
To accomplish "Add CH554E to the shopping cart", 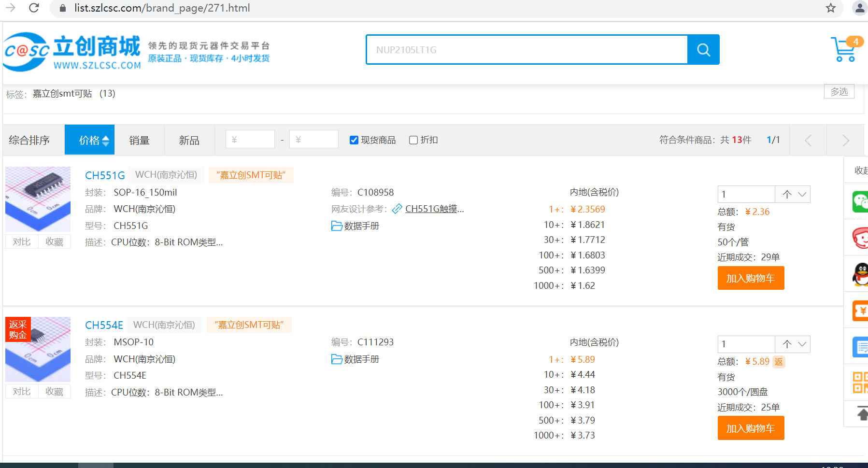I will click(751, 428).
